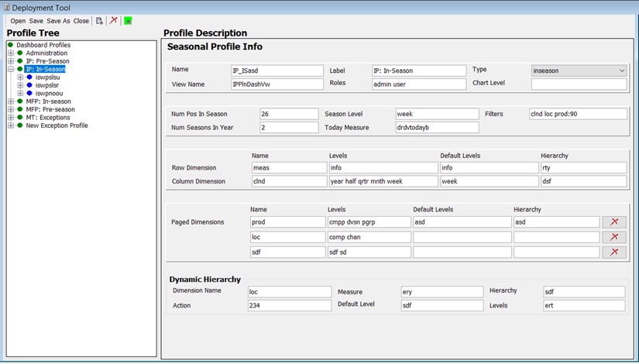Click Today Measure field drdvtodayb
This screenshot has height=364, width=639.
[x=437, y=128]
